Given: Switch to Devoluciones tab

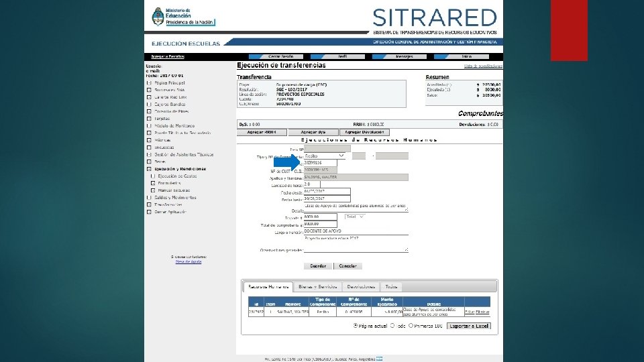Looking at the screenshot, I should pos(361,287).
